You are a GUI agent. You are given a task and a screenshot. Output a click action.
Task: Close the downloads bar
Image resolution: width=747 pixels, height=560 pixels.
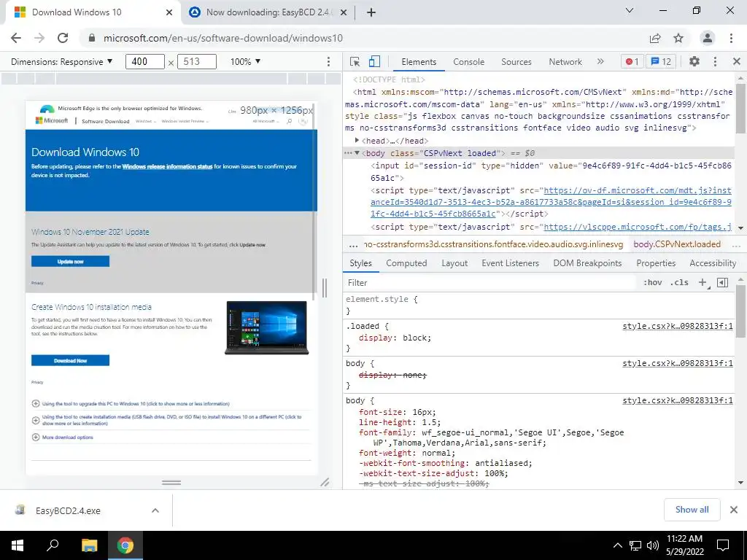click(734, 510)
